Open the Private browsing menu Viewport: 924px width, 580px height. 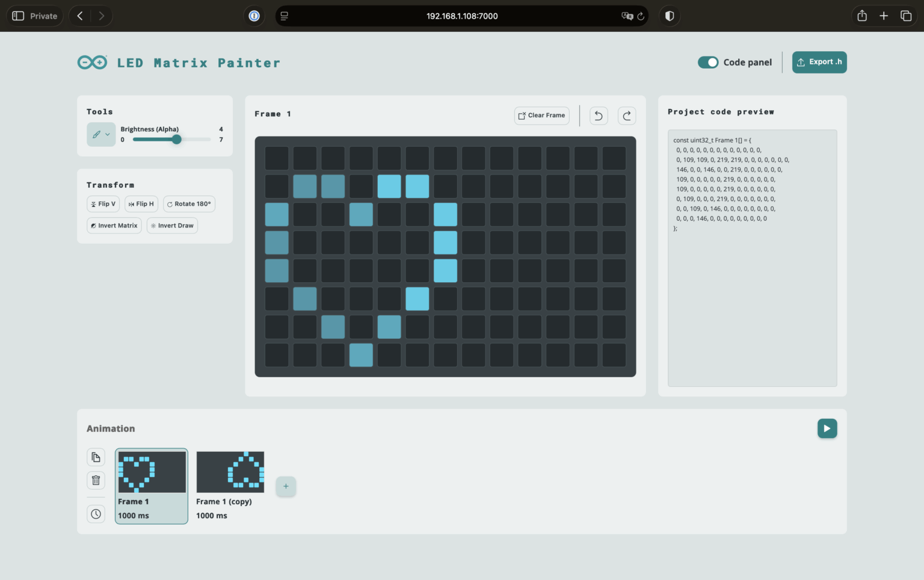34,16
